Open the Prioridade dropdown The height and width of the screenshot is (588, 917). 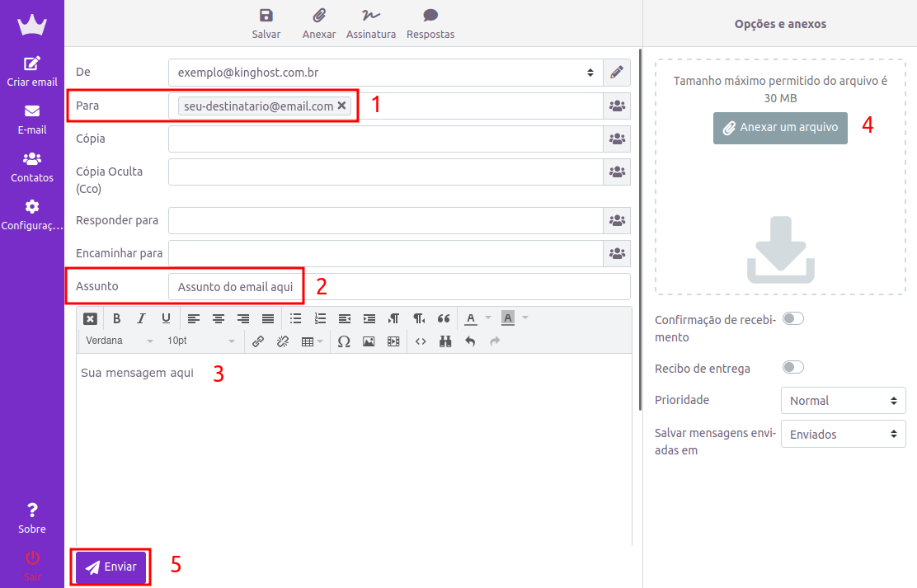(843, 400)
